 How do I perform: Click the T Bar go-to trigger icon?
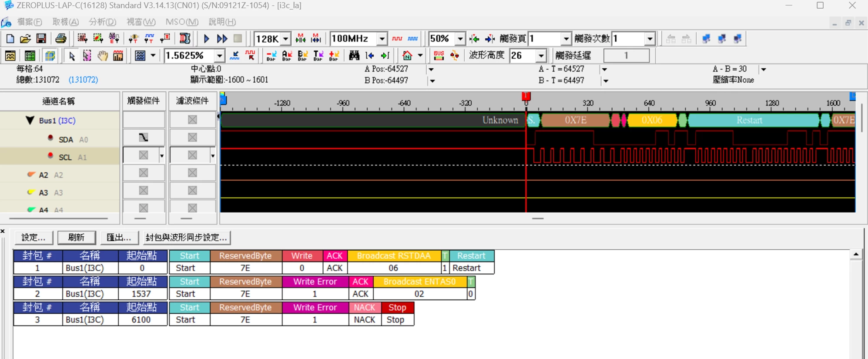pos(318,56)
